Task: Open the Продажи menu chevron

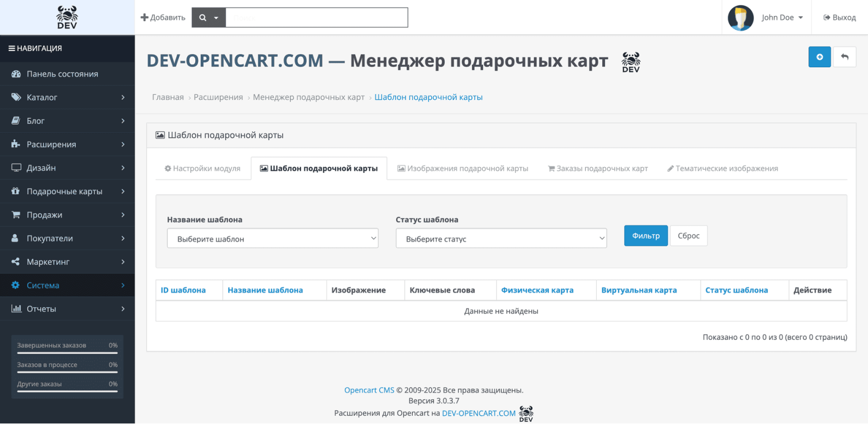Action: pyautogui.click(x=123, y=215)
